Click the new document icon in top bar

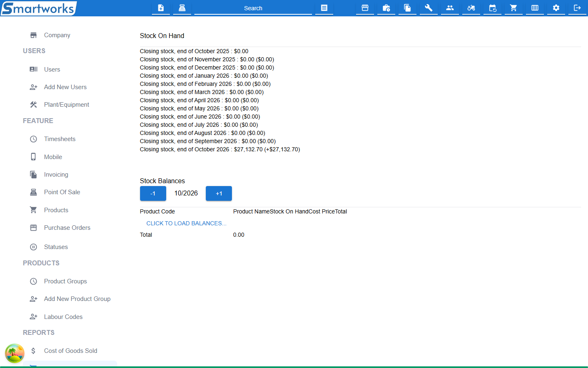161,8
